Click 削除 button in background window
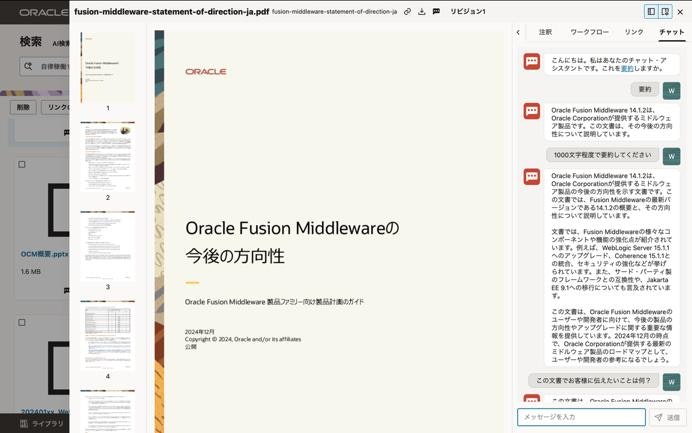 [x=23, y=107]
